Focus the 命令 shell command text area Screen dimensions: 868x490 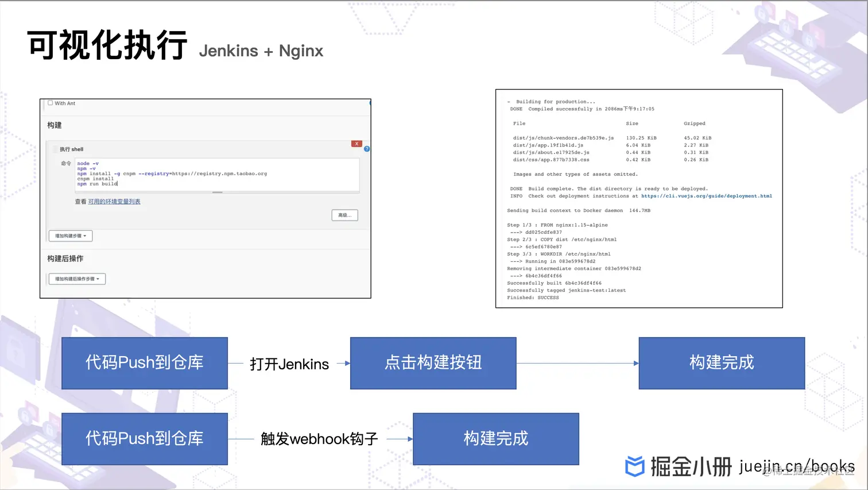point(217,175)
